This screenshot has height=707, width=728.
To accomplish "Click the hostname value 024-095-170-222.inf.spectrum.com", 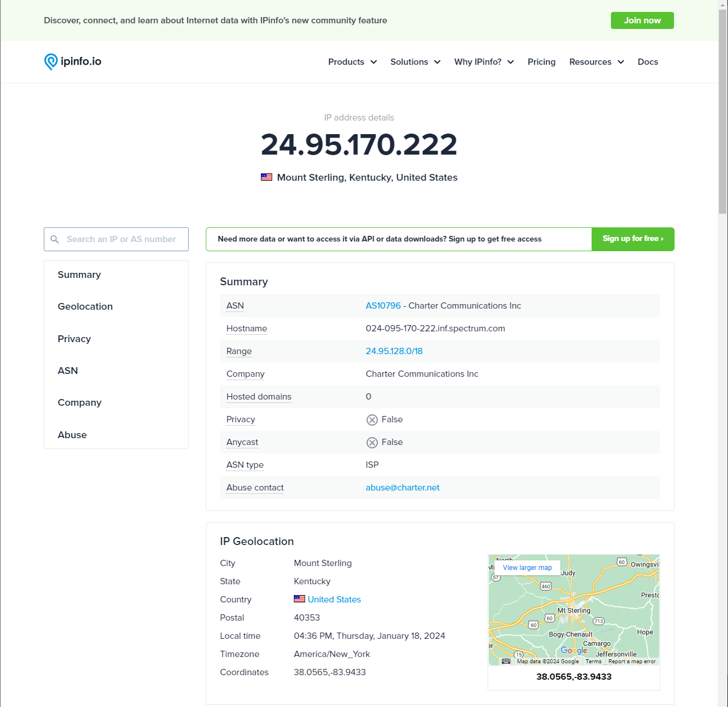I will tap(435, 328).
